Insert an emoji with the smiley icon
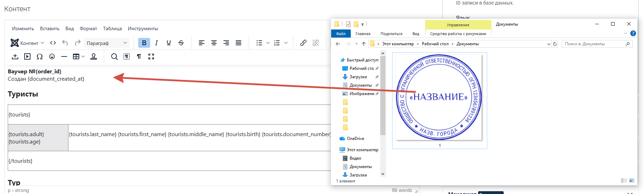 (52, 56)
